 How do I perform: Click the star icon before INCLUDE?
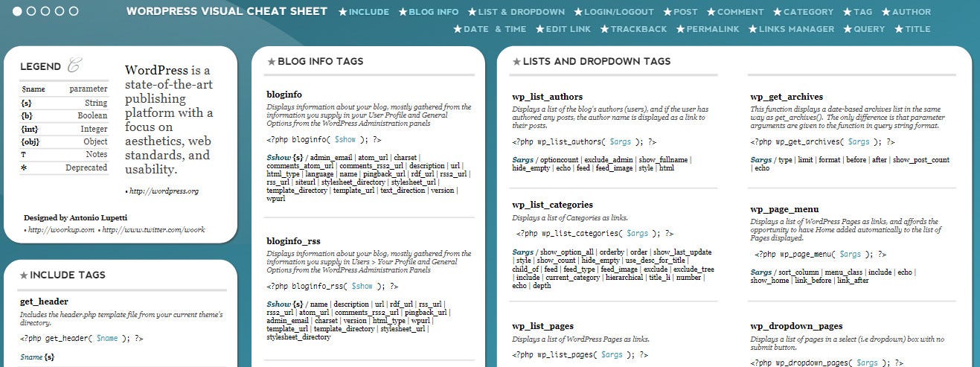click(342, 12)
